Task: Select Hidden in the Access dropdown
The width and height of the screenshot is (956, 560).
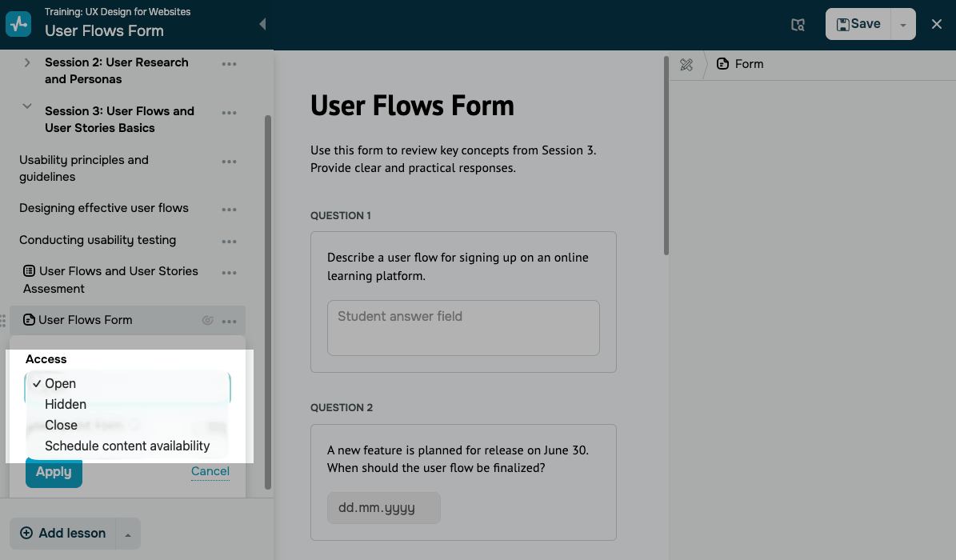Action: (x=66, y=405)
